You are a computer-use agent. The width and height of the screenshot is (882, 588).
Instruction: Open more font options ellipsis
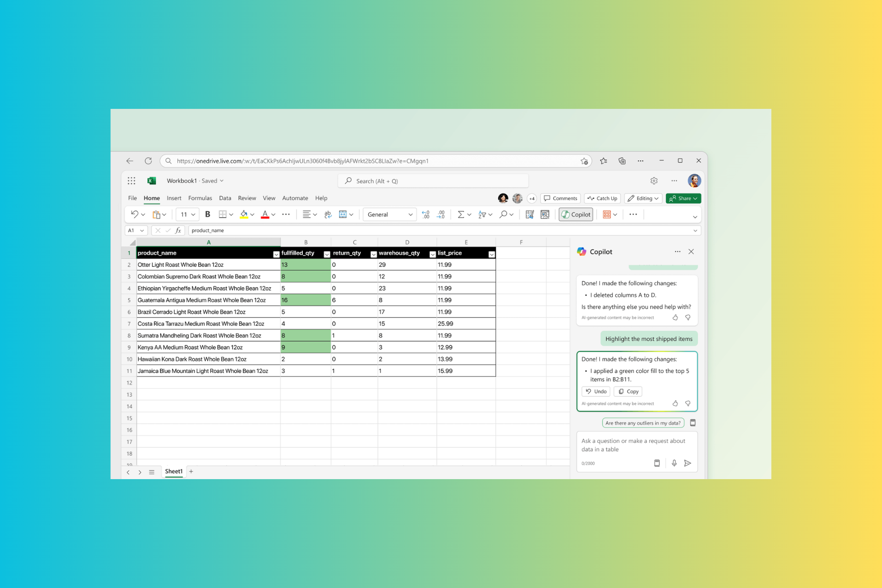point(286,214)
